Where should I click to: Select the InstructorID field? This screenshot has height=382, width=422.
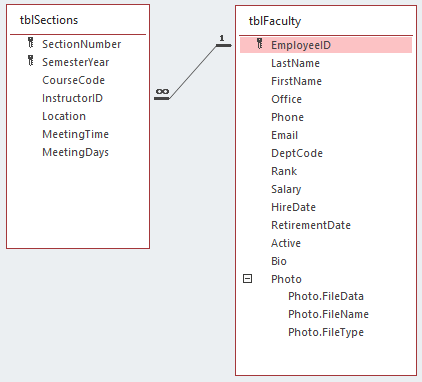point(72,98)
